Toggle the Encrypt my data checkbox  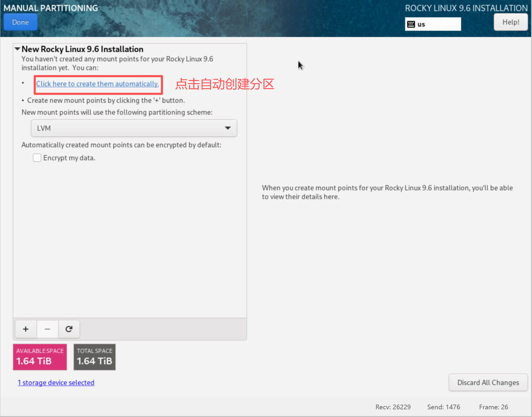click(x=37, y=158)
